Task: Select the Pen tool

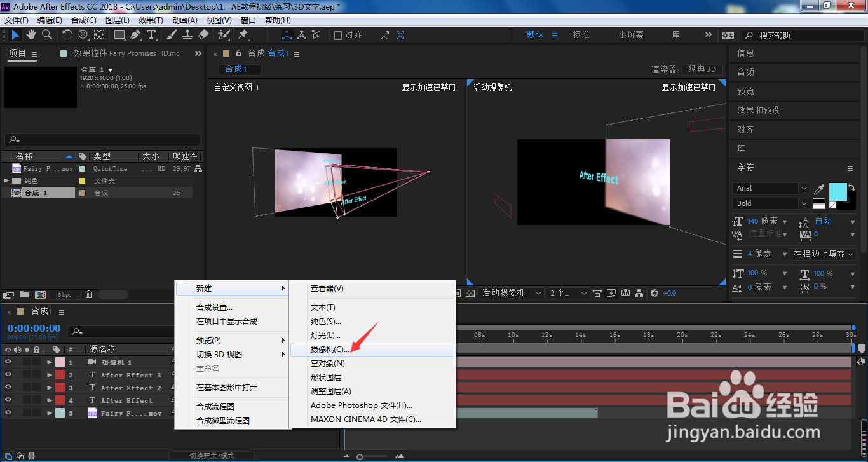Action: coord(135,35)
